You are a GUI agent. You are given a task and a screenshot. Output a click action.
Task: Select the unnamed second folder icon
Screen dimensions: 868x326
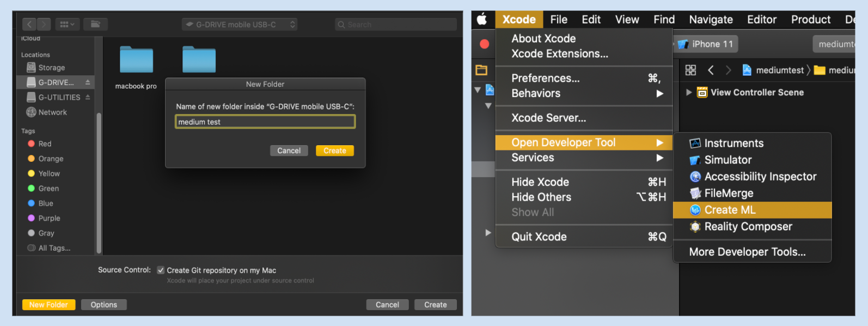pos(199,59)
